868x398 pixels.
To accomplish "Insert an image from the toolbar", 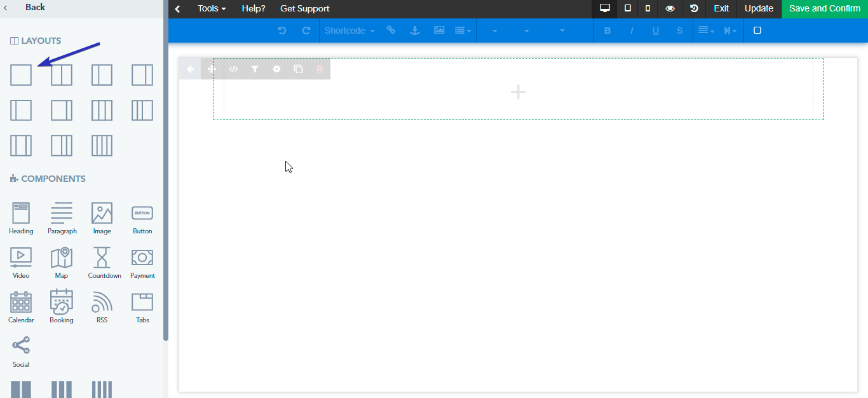I will [x=439, y=31].
